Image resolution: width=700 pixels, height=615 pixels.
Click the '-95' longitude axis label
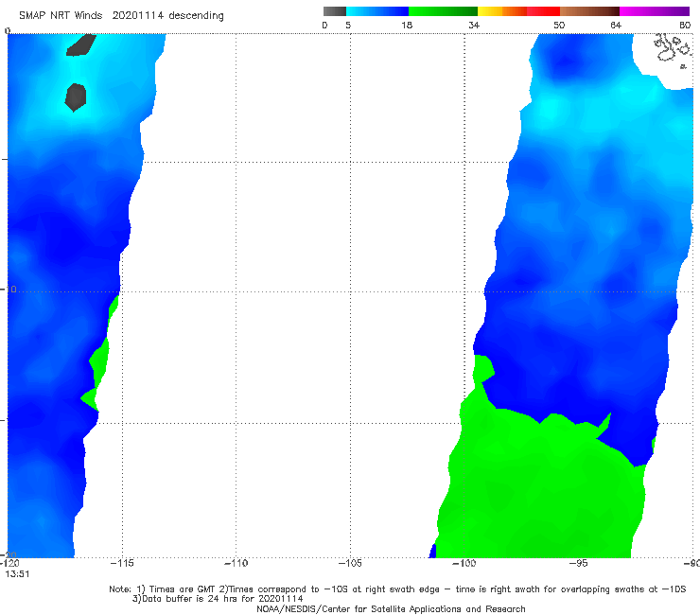[578, 563]
